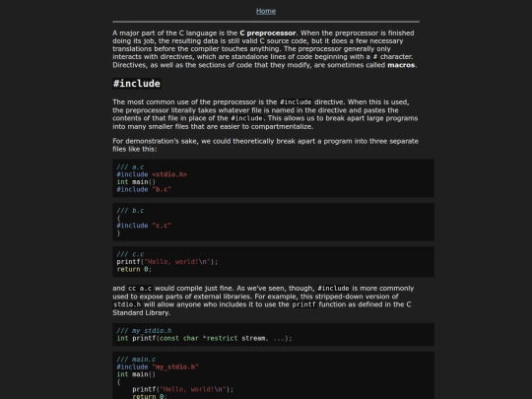Open the Home link

(x=266, y=11)
